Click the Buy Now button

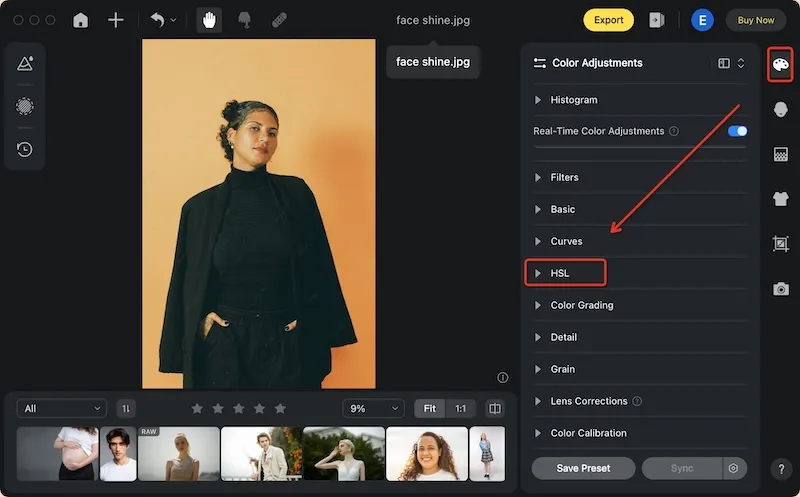756,20
